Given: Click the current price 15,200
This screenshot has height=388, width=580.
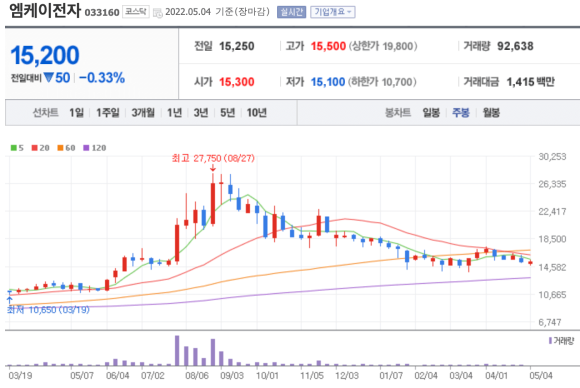Looking at the screenshot, I should 45,55.
